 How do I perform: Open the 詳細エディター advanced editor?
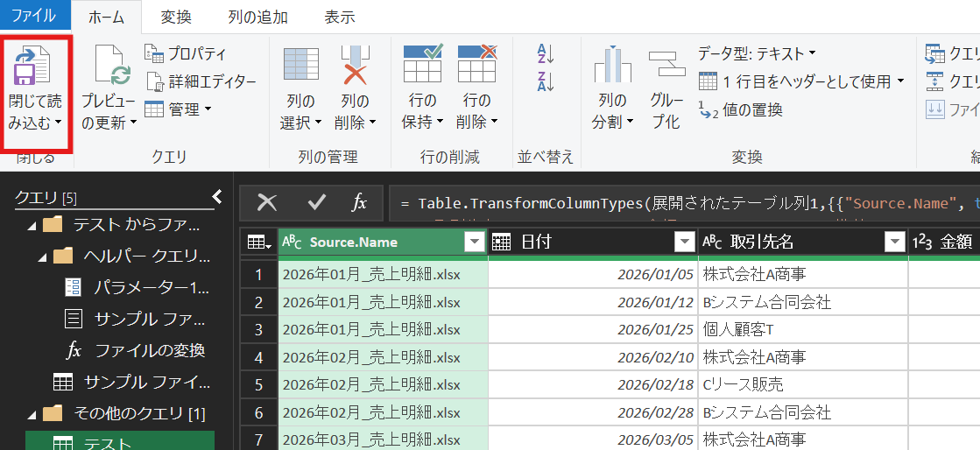click(201, 81)
